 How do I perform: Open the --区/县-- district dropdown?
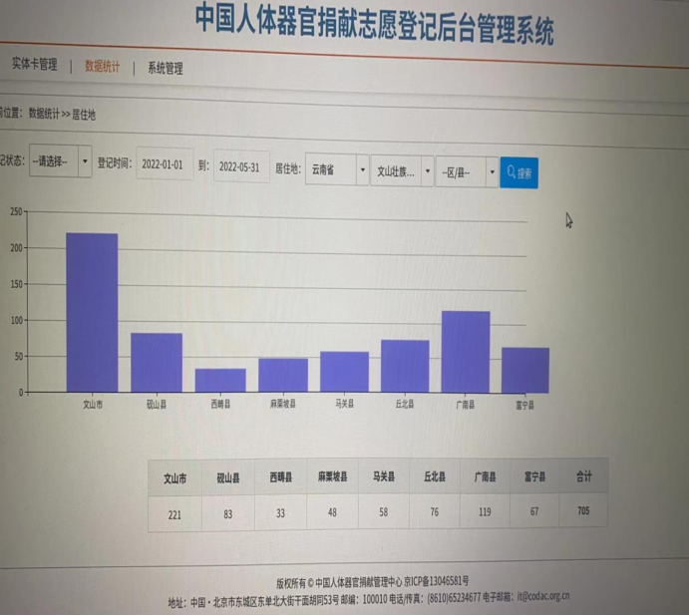click(467, 172)
